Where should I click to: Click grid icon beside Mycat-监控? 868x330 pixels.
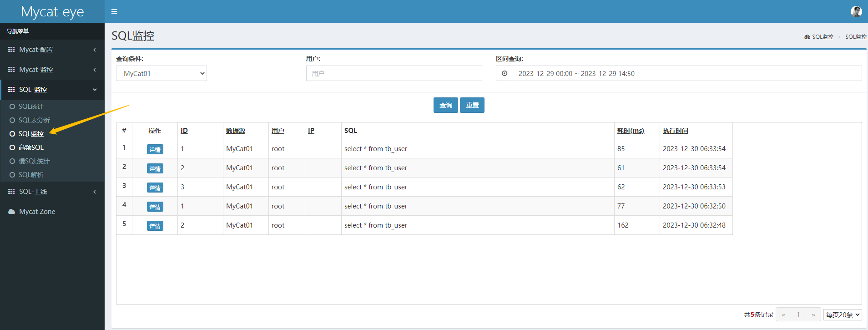11,70
